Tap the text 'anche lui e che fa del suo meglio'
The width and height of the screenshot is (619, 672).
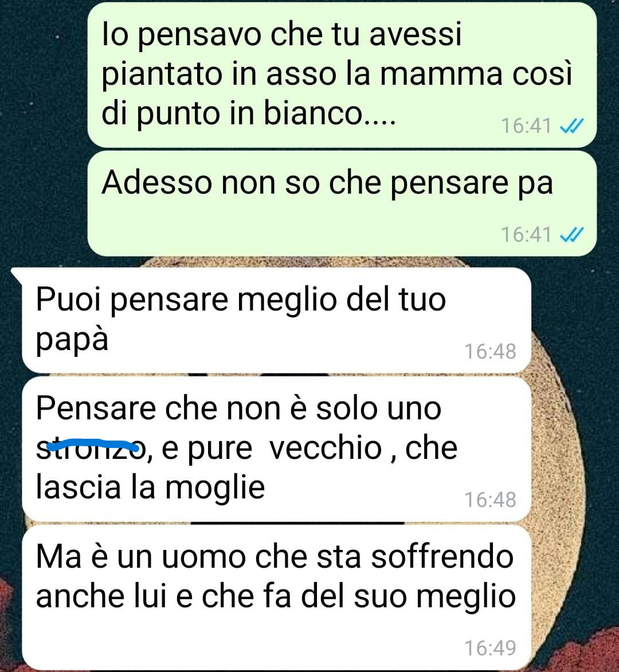(x=276, y=596)
